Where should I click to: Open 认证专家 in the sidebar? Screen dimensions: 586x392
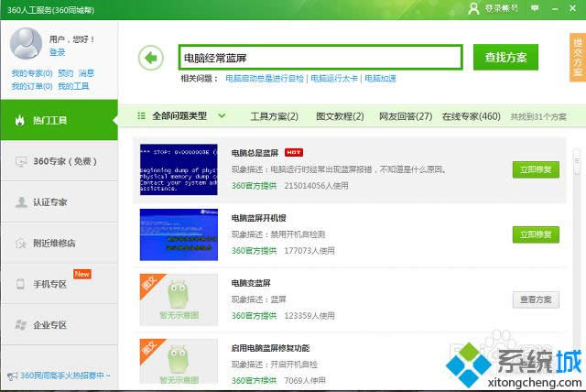coord(59,202)
